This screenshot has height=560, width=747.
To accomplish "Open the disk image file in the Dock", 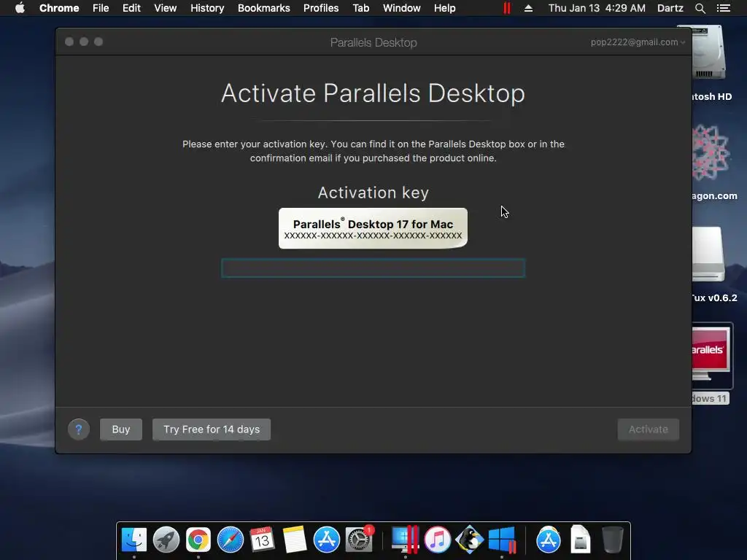I will click(580, 540).
